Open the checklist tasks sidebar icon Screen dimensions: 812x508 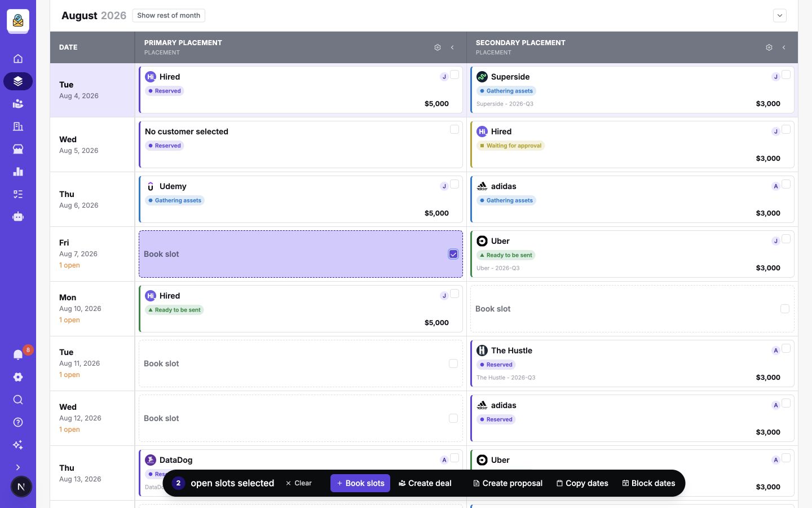(18, 194)
